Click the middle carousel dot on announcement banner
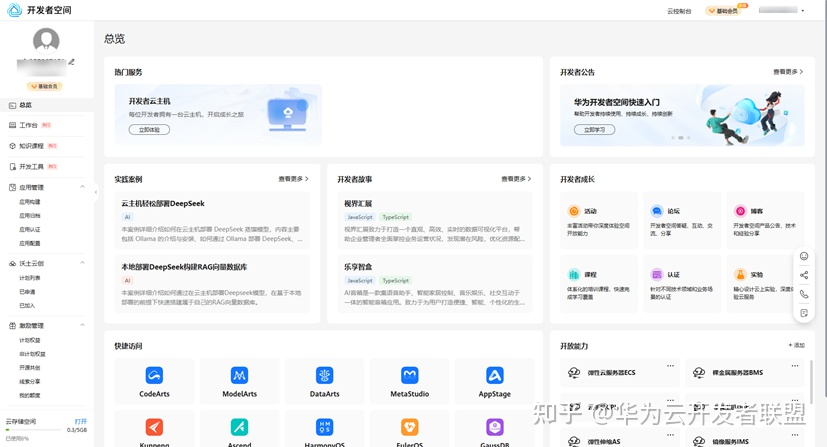Screen dimensions: 827x447 coord(680,138)
